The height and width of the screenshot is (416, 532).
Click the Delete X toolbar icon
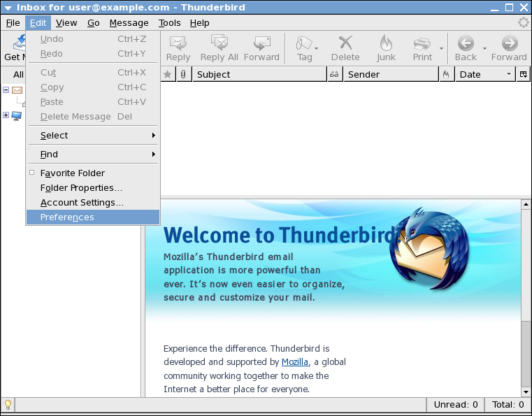point(345,43)
